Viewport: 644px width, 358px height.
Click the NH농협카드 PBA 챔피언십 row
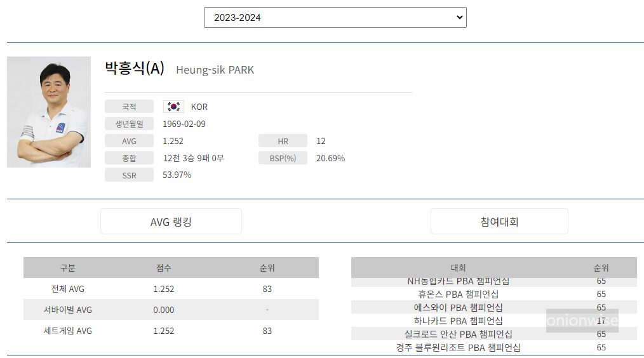pyautogui.click(x=493, y=282)
